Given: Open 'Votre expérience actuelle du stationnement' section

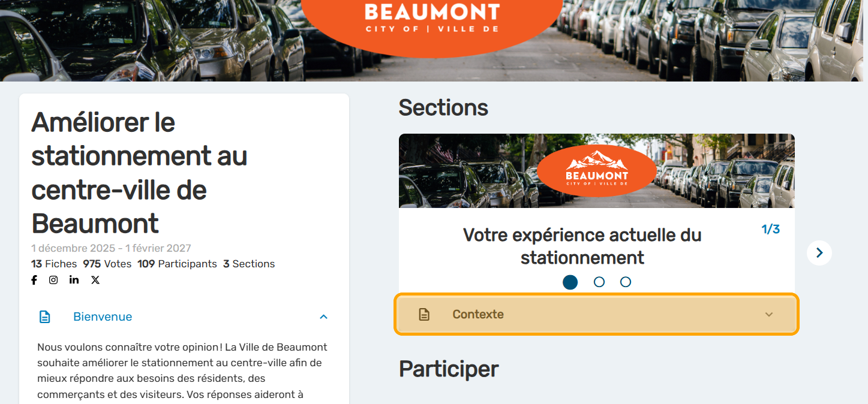Looking at the screenshot, I should click(582, 246).
